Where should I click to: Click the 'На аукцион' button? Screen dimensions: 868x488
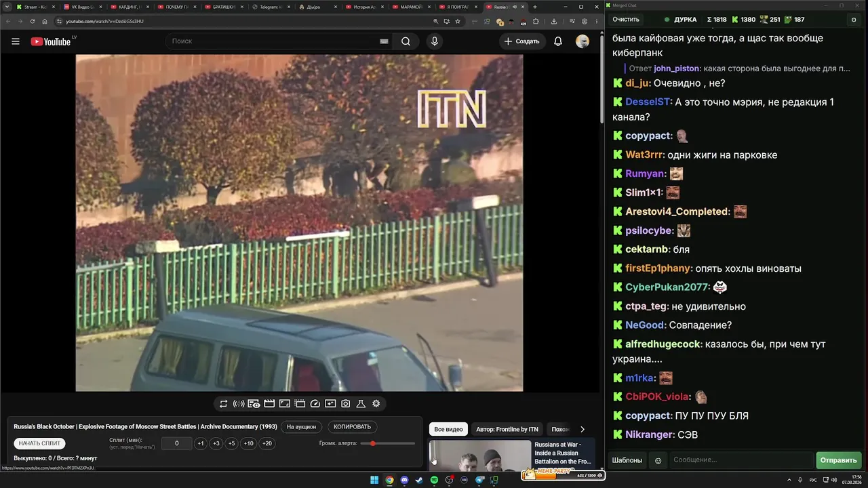coord(301,427)
